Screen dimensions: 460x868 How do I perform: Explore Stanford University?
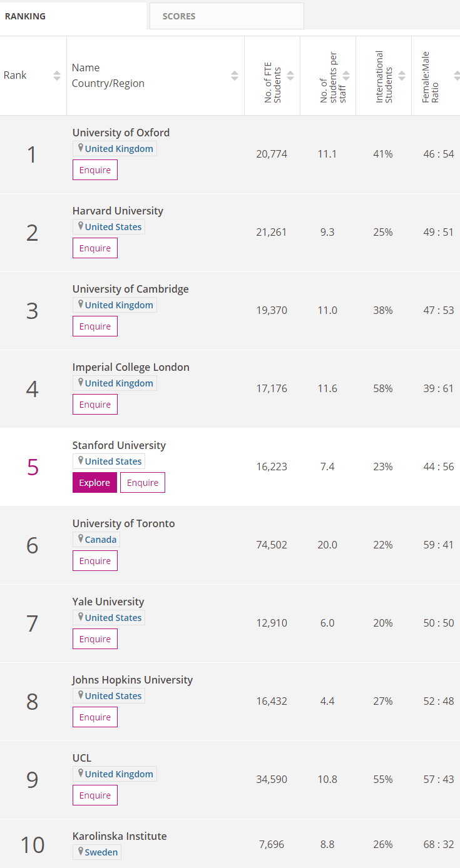tap(95, 483)
